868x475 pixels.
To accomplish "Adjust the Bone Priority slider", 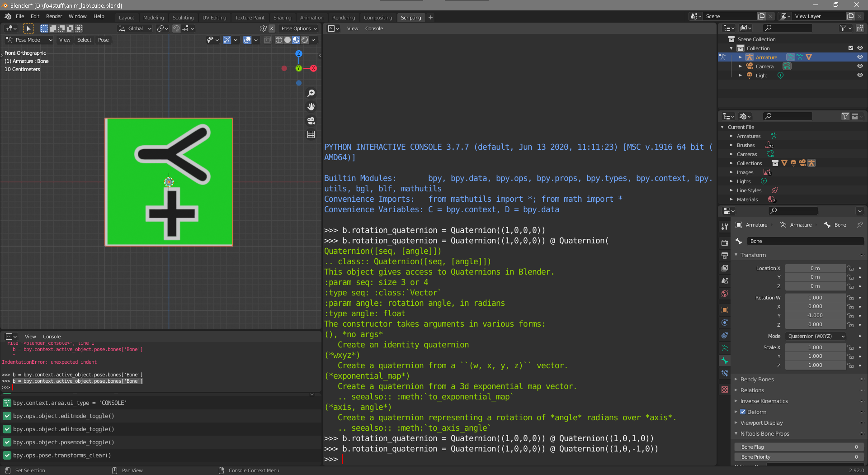I will tap(798, 457).
